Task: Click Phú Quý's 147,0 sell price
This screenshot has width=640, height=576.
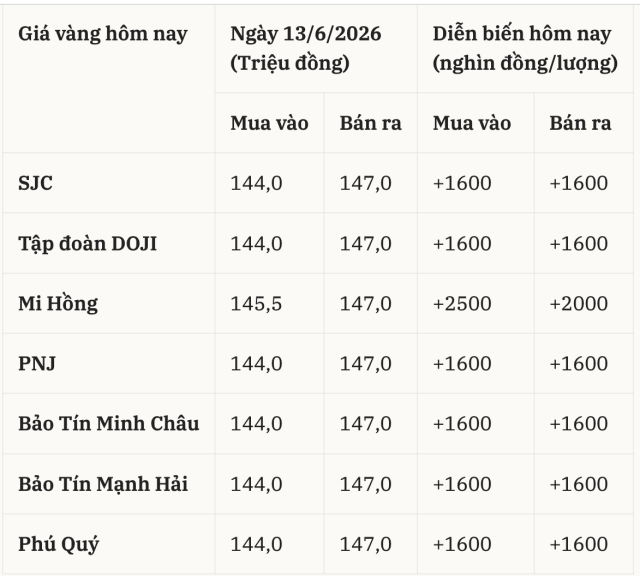Action: (366, 545)
